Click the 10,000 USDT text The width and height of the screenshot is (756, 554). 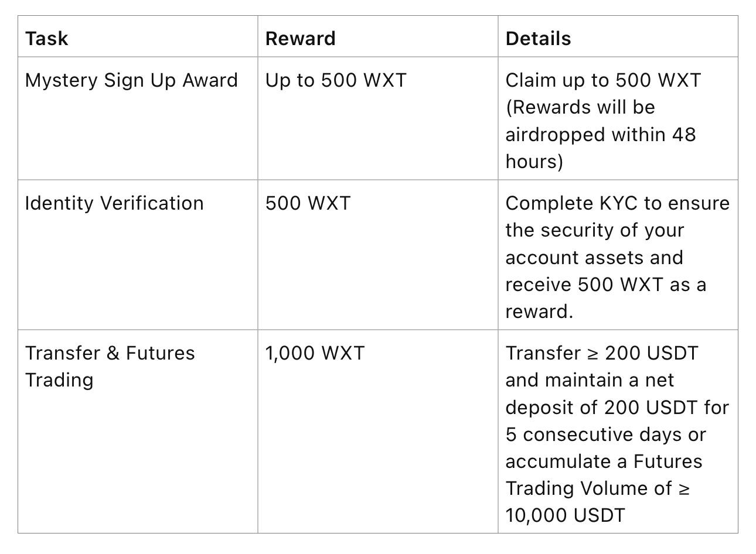tap(565, 515)
